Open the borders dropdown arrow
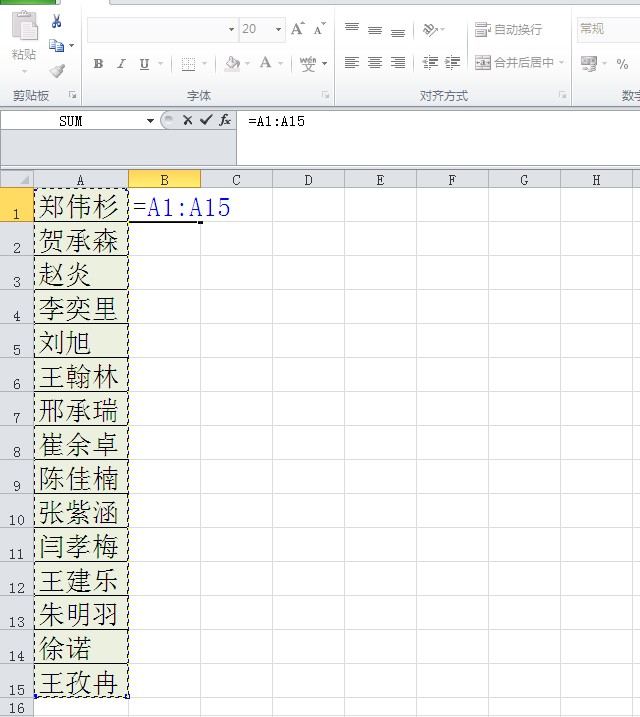 204,64
